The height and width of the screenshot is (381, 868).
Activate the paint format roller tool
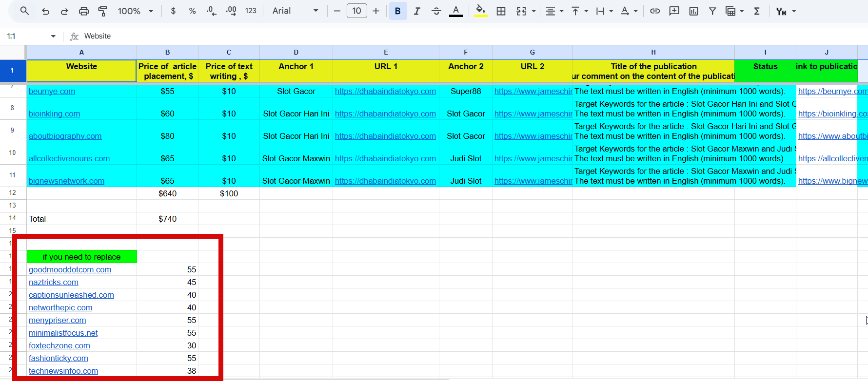103,11
